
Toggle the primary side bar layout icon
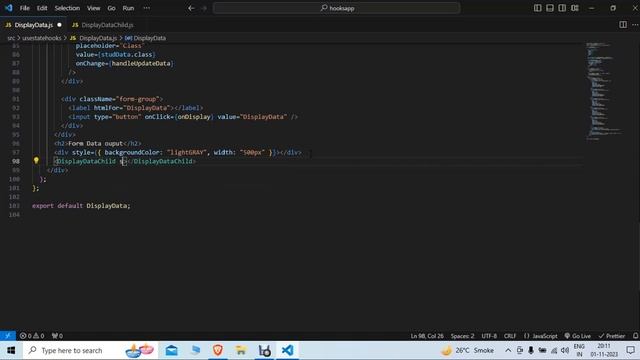[538, 8]
